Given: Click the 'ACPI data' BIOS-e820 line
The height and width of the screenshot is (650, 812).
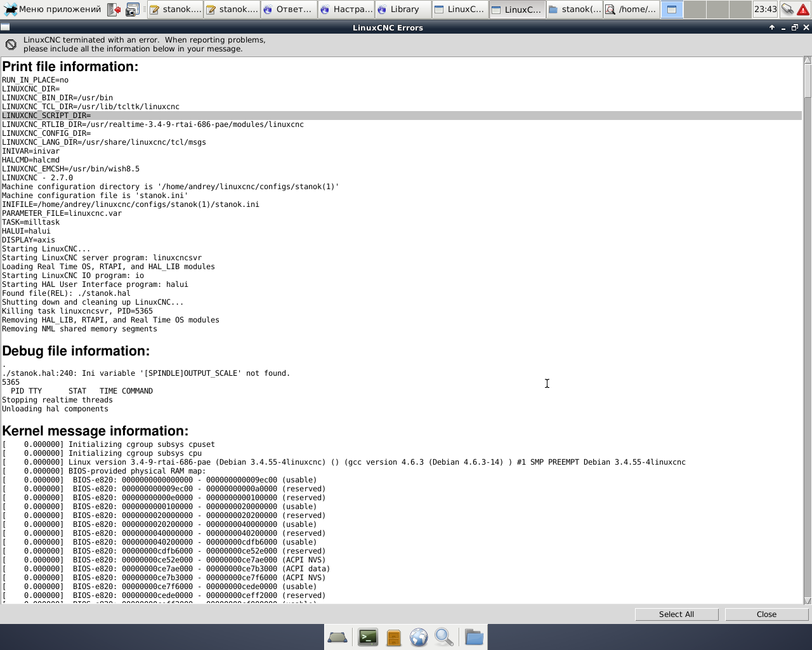Looking at the screenshot, I should click(x=166, y=569).
